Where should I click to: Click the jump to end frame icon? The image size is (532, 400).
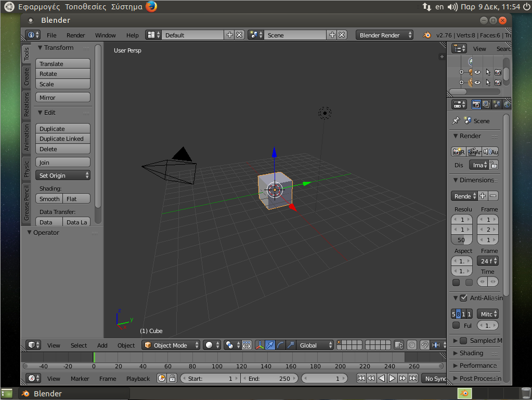(413, 378)
